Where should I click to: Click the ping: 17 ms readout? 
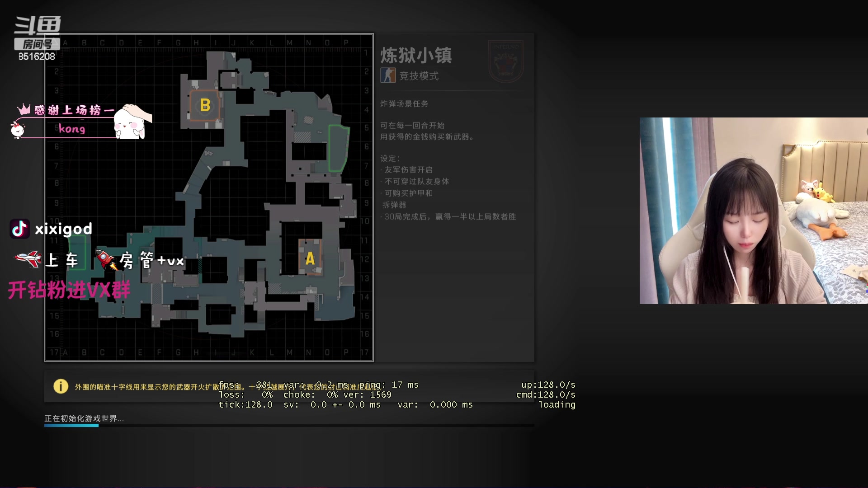point(389,385)
